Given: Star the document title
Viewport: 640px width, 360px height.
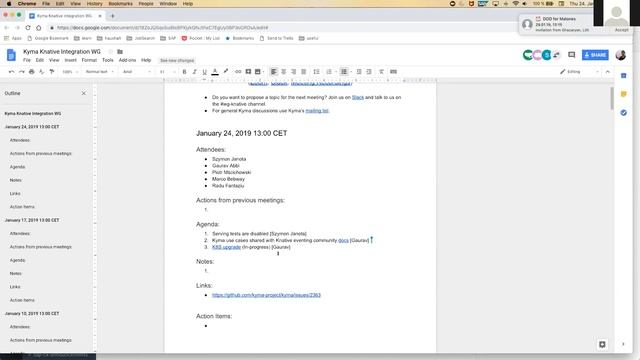Looking at the screenshot, I should [x=110, y=52].
